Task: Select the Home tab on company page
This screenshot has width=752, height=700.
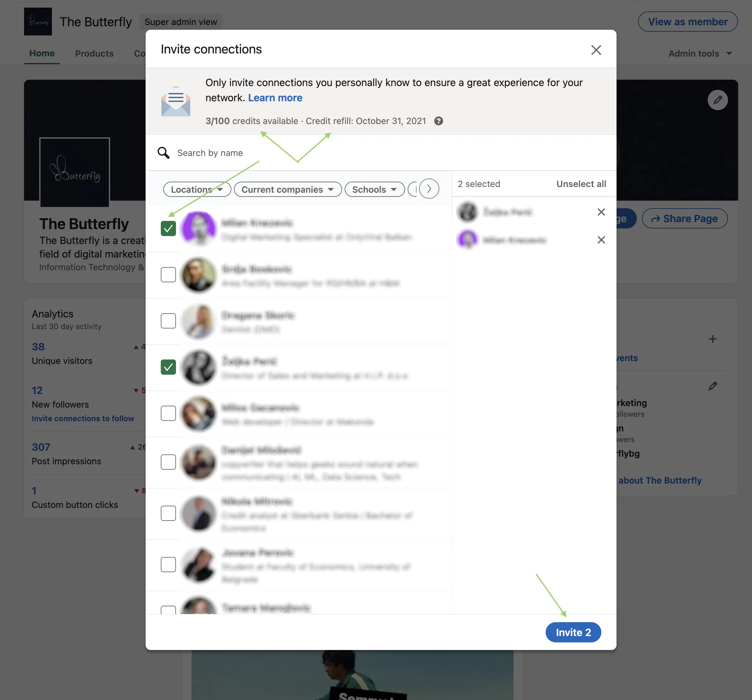Action: (x=41, y=53)
